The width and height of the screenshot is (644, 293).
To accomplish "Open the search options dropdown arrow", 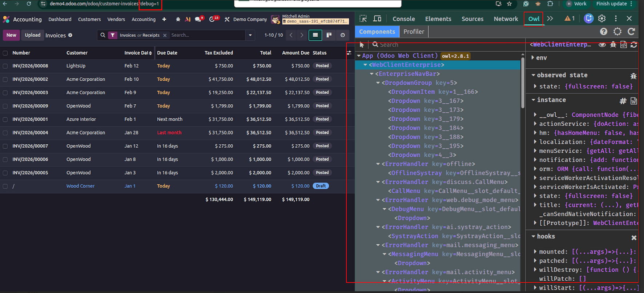I will point(250,35).
